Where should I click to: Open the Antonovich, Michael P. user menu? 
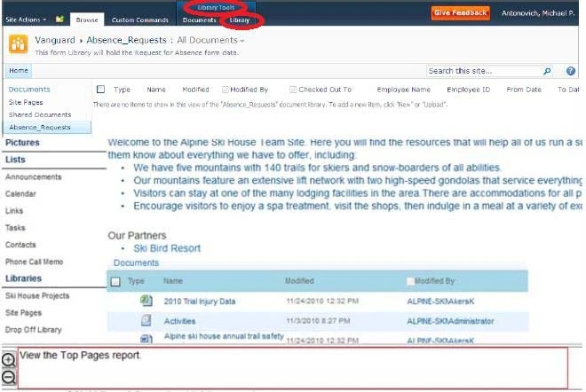pyautogui.click(x=539, y=13)
